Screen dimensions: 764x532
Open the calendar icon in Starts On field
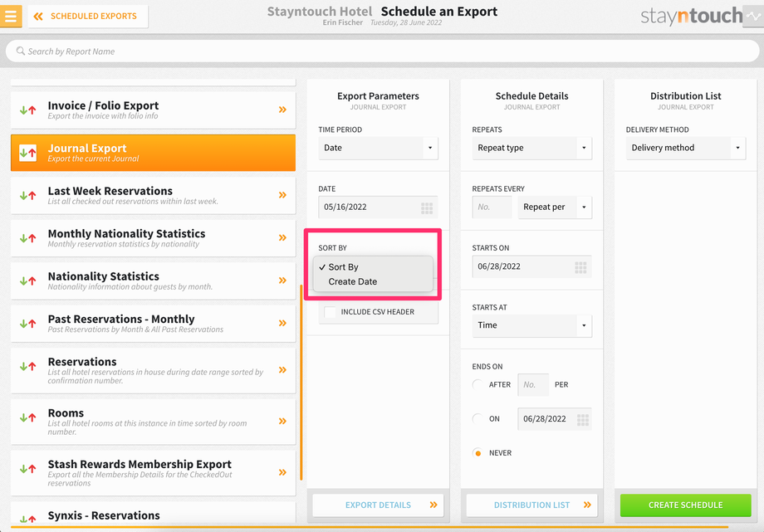580,267
